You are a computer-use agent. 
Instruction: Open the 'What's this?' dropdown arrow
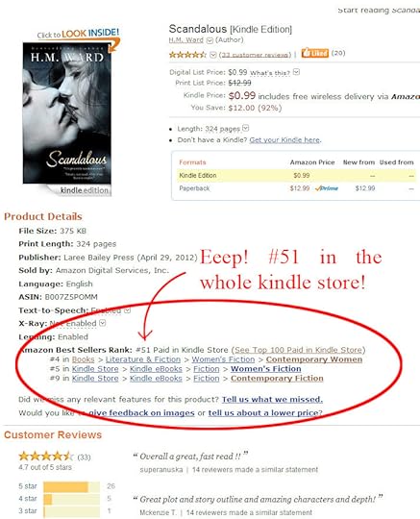point(297,72)
